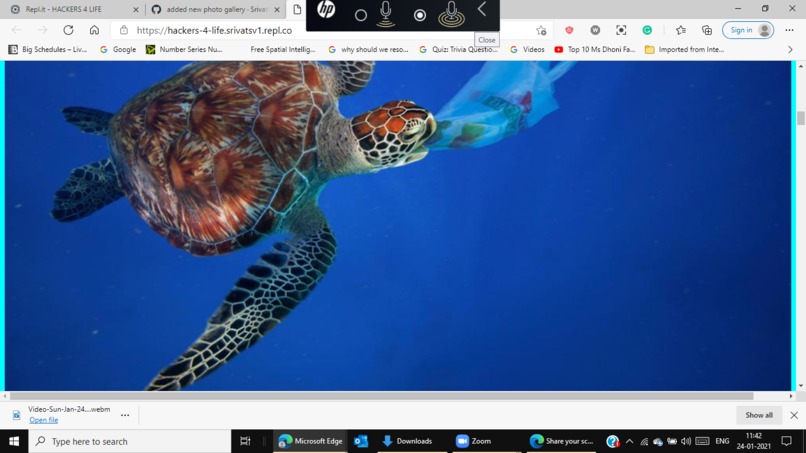Open the Google bookmark
The height and width of the screenshot is (453, 806).
[x=118, y=49]
